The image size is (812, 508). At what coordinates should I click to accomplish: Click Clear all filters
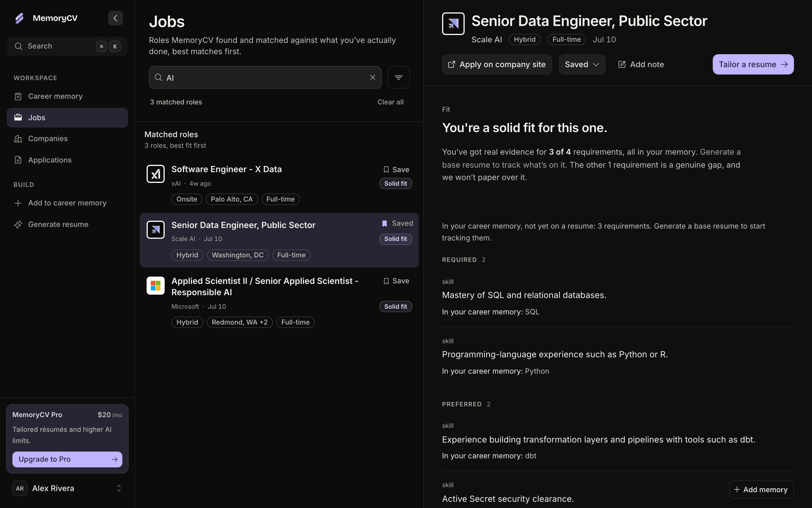coord(390,102)
